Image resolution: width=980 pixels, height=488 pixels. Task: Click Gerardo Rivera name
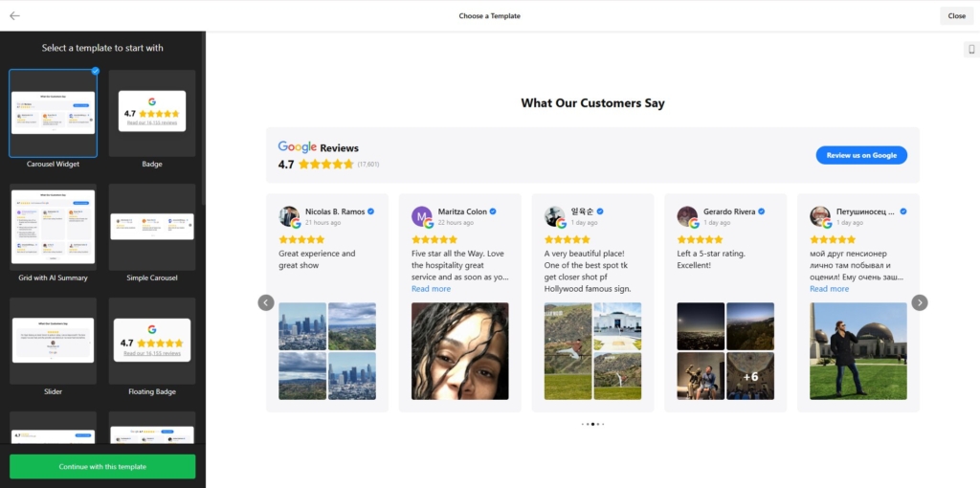pos(729,211)
